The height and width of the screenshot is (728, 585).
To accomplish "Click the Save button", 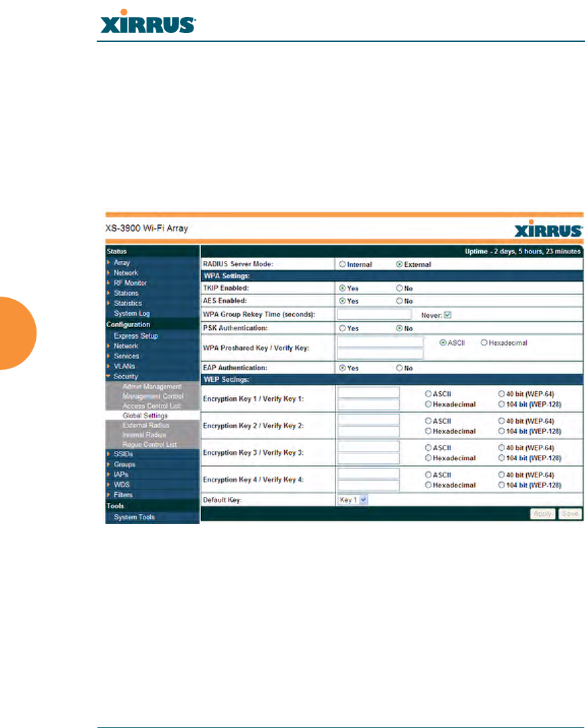I will pos(569,514).
